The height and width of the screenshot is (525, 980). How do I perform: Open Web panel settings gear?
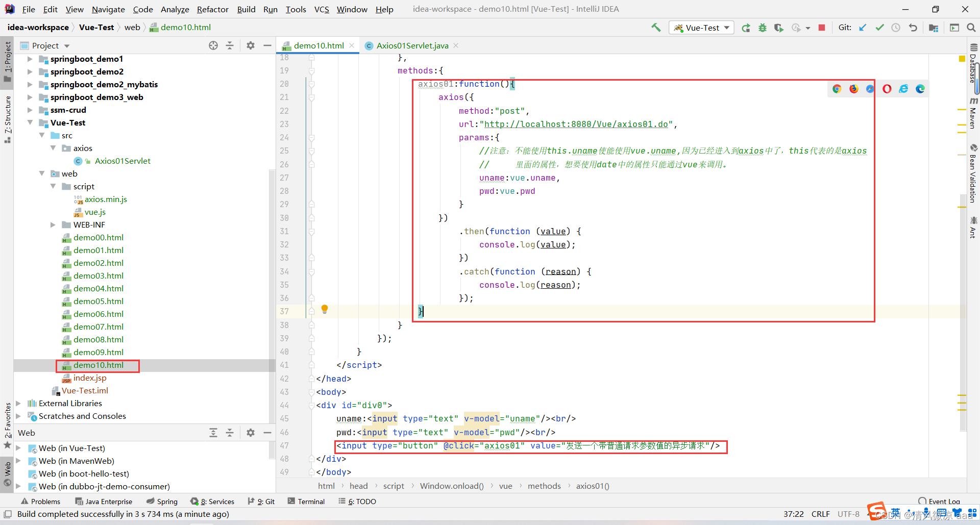pos(251,433)
